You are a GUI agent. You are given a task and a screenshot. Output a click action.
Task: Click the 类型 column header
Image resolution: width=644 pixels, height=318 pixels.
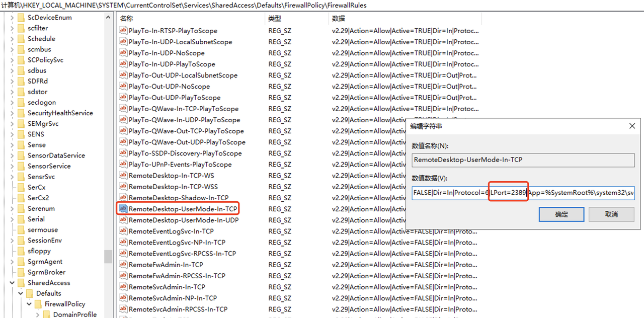point(296,18)
